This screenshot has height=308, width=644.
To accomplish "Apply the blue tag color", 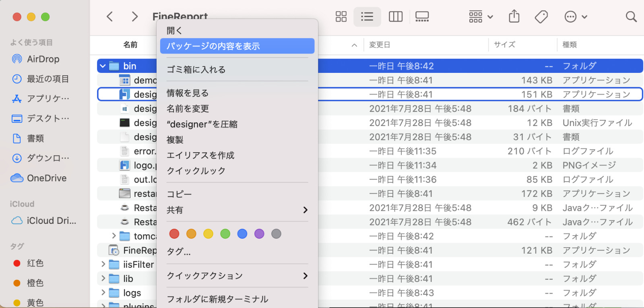I will tap(242, 234).
